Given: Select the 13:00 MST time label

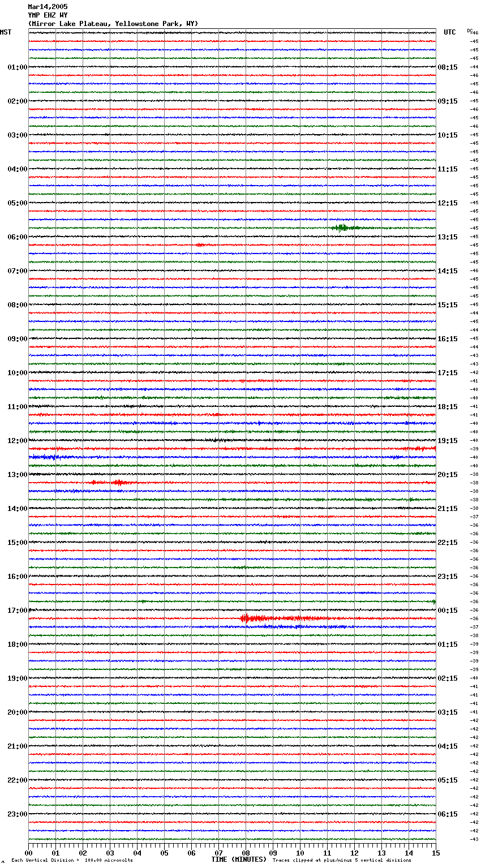Looking at the screenshot, I should (18, 475).
